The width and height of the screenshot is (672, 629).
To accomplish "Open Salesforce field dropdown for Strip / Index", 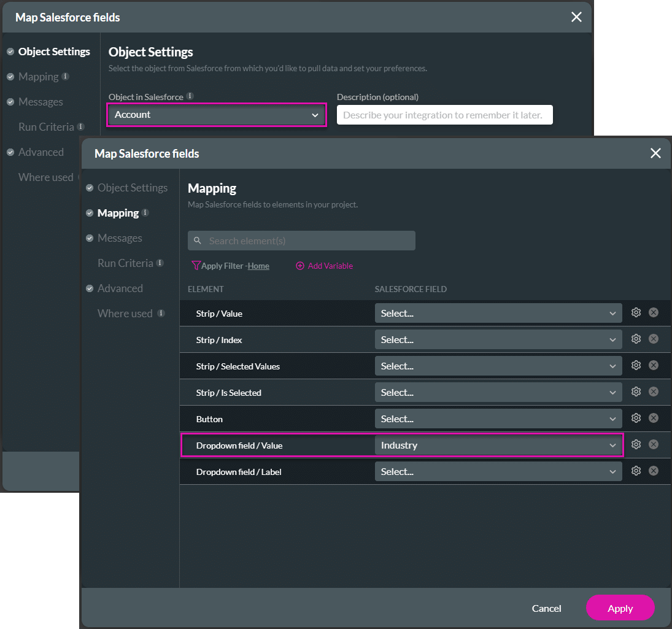I will (x=498, y=340).
